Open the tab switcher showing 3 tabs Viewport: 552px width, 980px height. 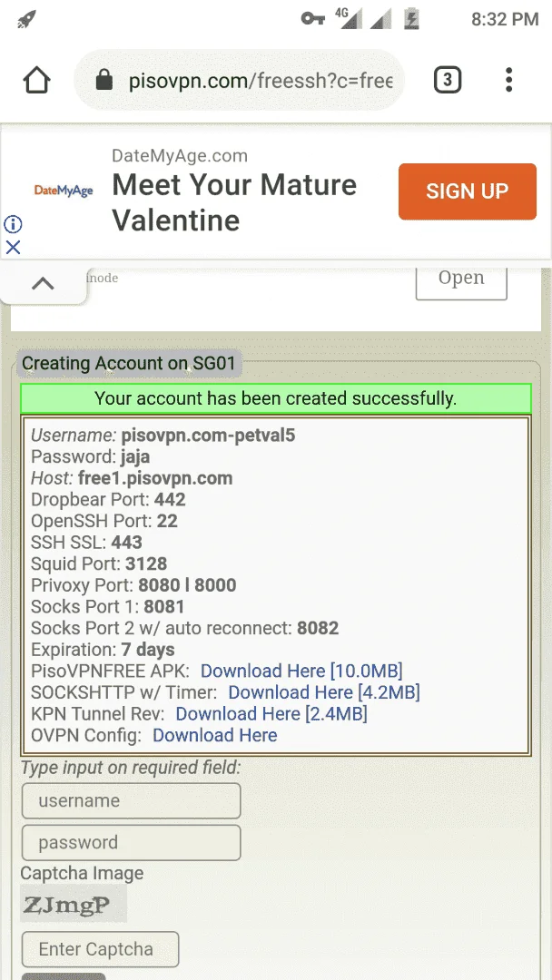tap(448, 80)
